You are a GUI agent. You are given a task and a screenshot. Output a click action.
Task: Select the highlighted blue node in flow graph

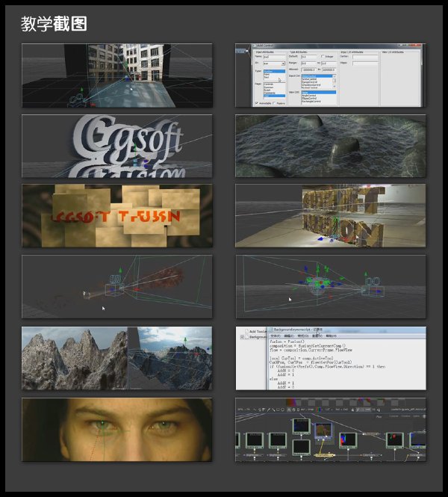323,430
